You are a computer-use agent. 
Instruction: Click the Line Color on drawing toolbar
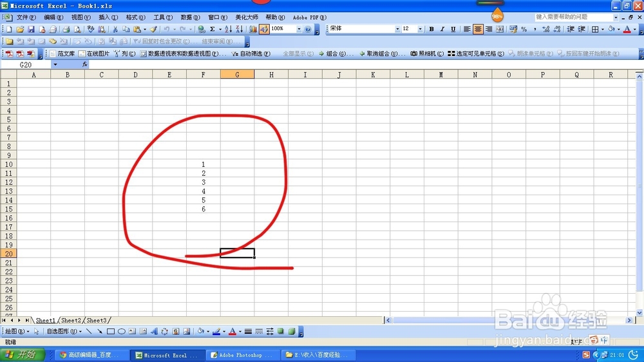(216, 332)
